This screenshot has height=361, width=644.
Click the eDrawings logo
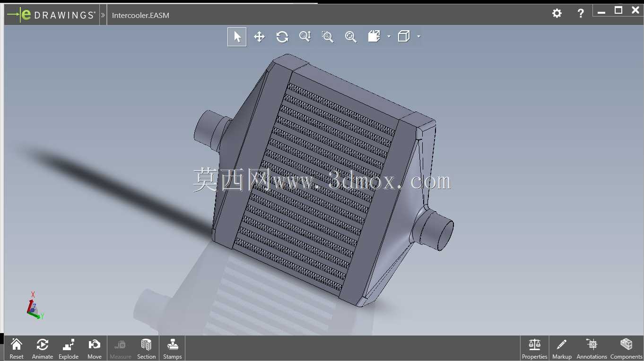(51, 15)
